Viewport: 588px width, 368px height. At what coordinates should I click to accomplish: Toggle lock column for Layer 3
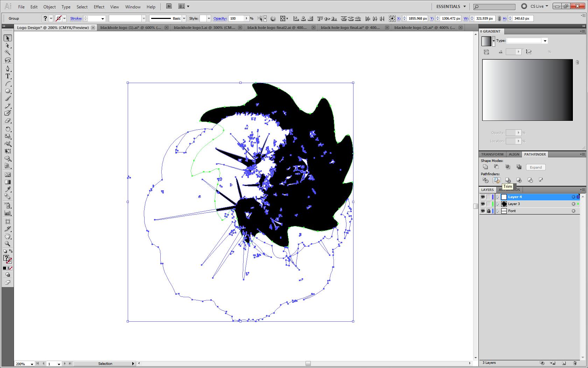[x=489, y=204]
